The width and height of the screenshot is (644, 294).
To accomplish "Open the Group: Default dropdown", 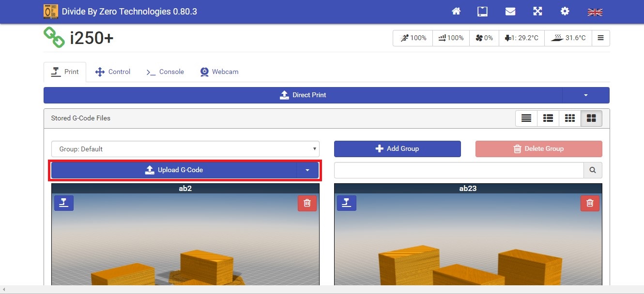I will pos(185,149).
